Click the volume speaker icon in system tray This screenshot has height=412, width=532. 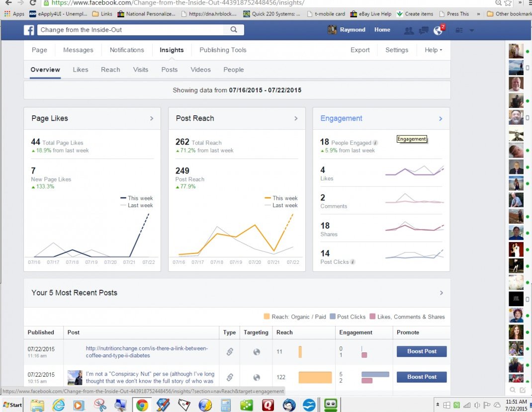coord(477,405)
